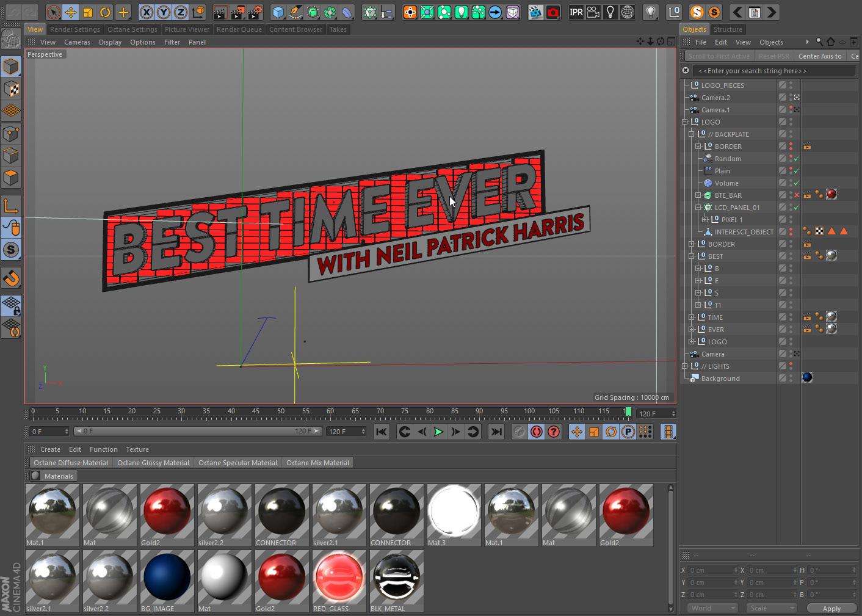
Task: Toggle coordinate system World/Object icon
Action: tap(198, 12)
